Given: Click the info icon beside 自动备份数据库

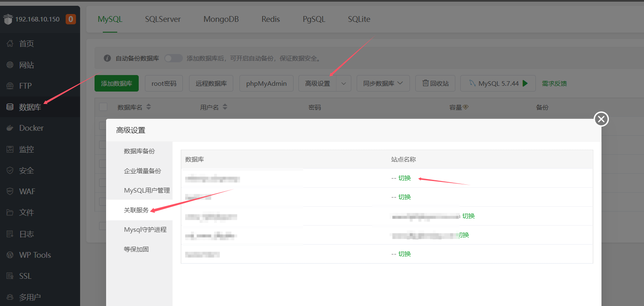Looking at the screenshot, I should pyautogui.click(x=107, y=58).
